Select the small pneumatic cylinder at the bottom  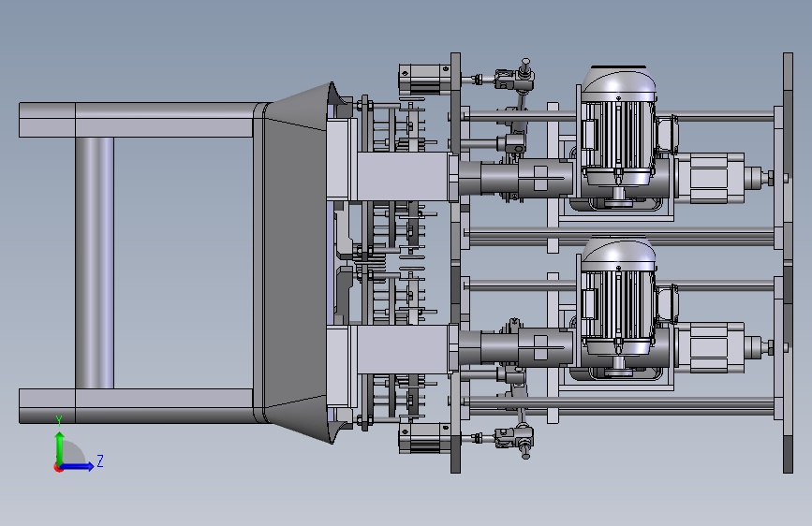(424, 438)
